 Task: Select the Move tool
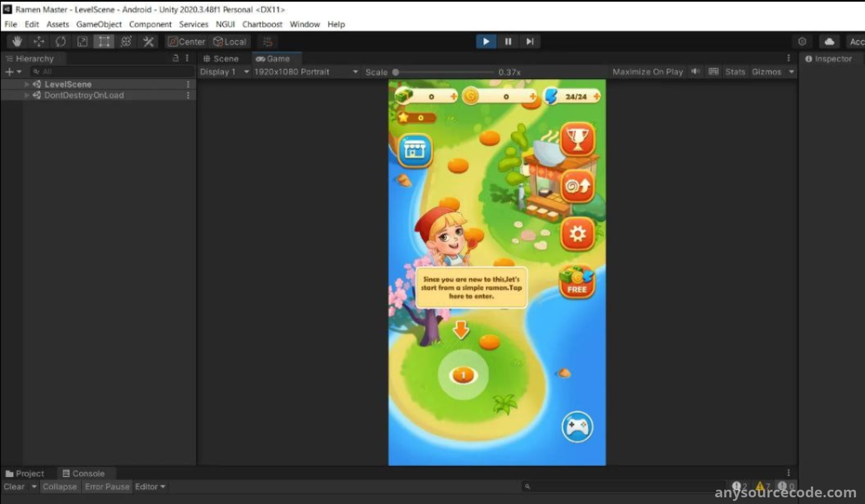[x=39, y=42]
